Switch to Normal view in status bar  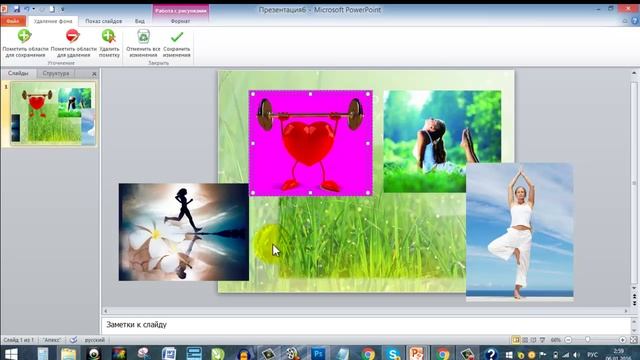click(516, 340)
